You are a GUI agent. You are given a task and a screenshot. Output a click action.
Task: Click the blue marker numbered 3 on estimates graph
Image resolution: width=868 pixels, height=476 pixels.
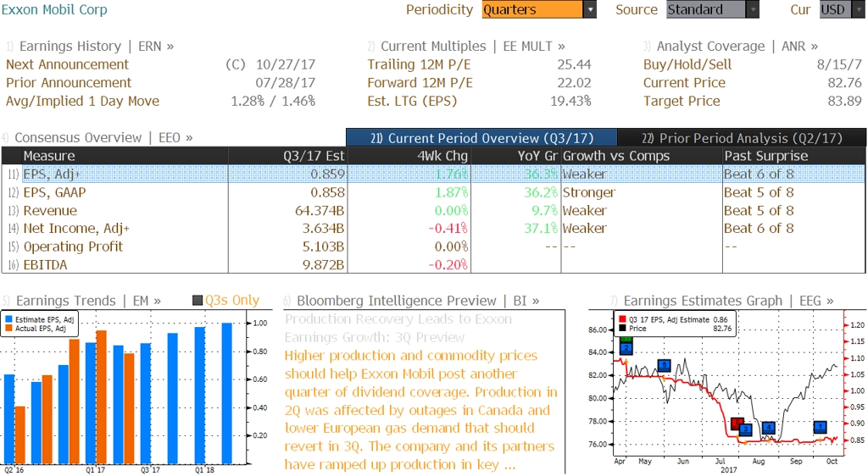746,429
